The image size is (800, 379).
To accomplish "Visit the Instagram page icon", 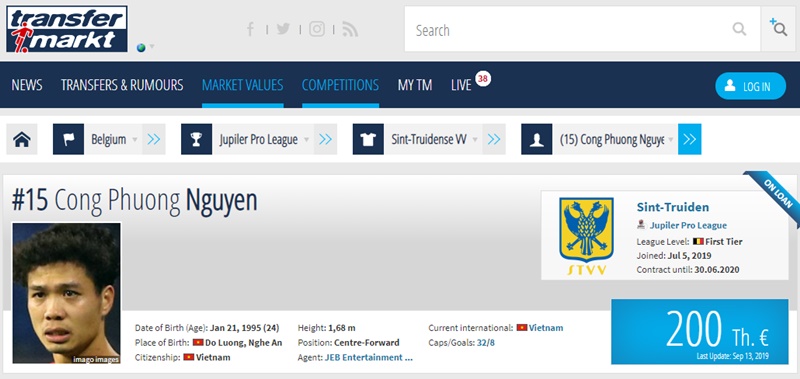I will tap(317, 29).
